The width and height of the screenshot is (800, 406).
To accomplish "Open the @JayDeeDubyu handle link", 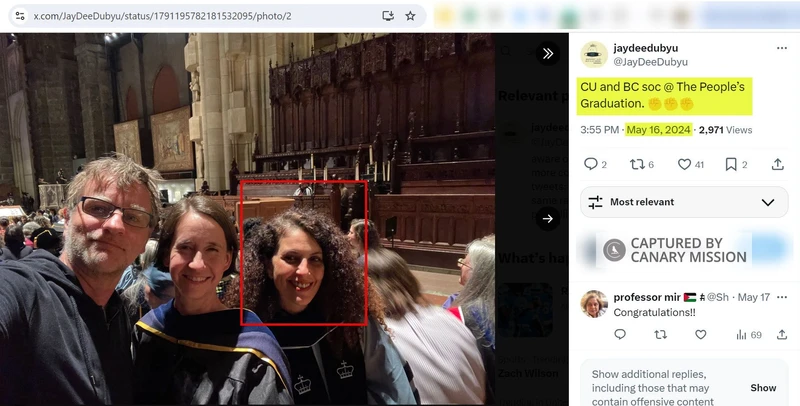I will (652, 63).
